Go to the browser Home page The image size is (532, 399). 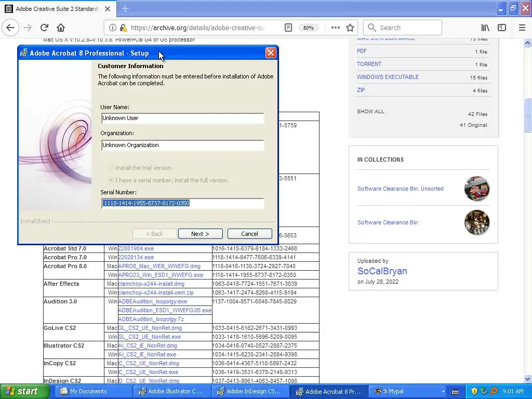tap(61, 28)
